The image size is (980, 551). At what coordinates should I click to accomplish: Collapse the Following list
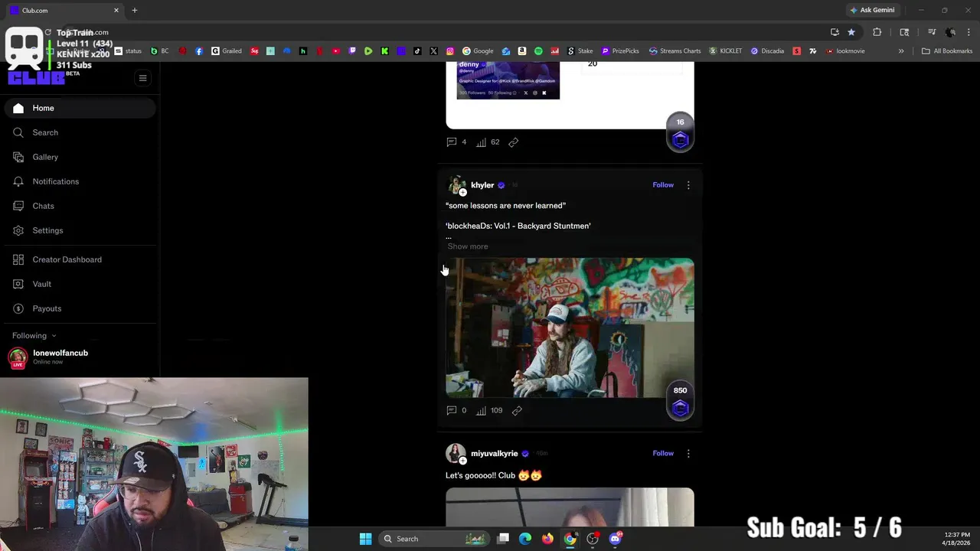[x=34, y=335]
